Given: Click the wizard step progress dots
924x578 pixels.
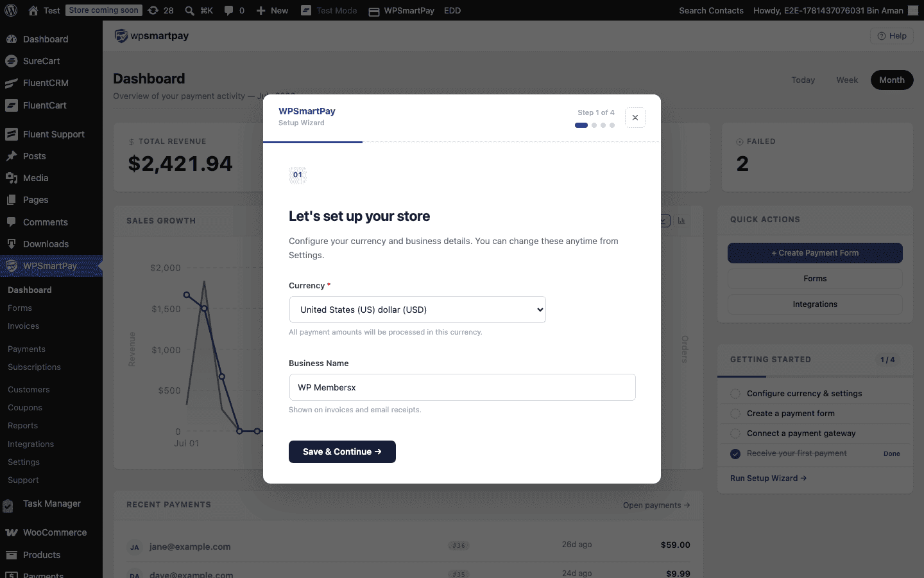Looking at the screenshot, I should [595, 125].
